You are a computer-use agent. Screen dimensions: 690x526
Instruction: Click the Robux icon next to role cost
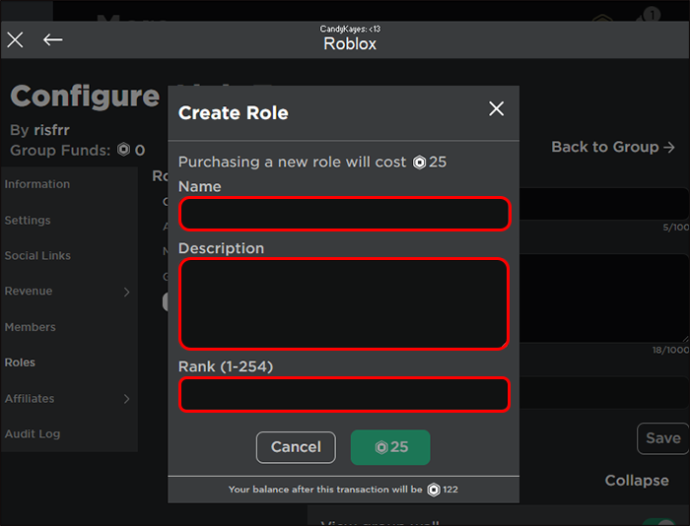point(419,162)
